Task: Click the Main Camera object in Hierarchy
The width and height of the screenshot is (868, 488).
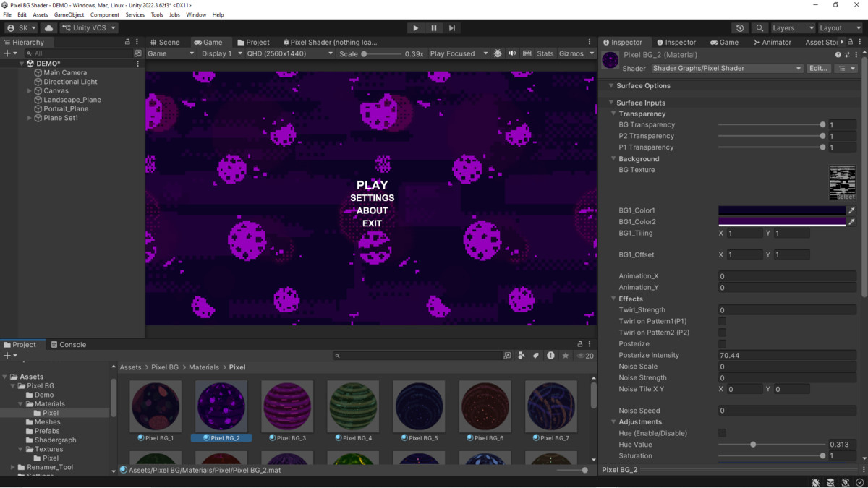Action: (65, 72)
